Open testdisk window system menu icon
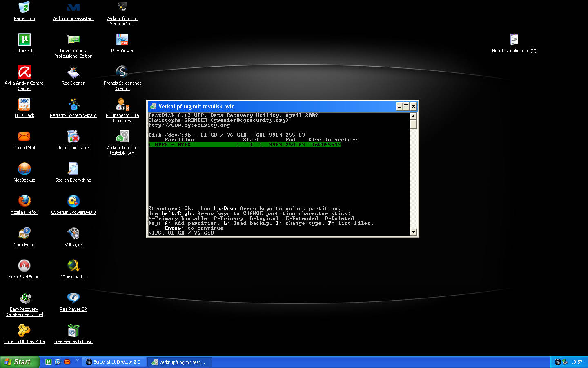 (153, 106)
